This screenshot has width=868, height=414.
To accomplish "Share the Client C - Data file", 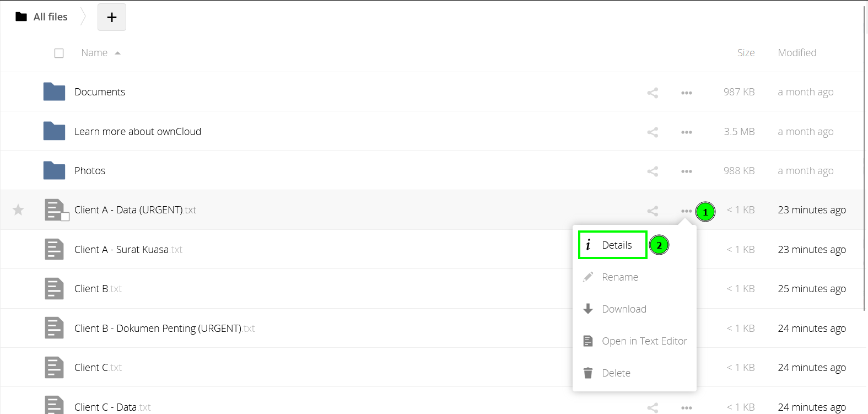I will tap(653, 408).
